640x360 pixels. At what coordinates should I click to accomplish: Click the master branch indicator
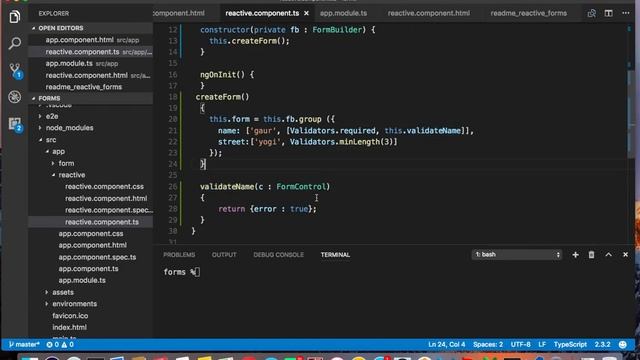point(24,345)
